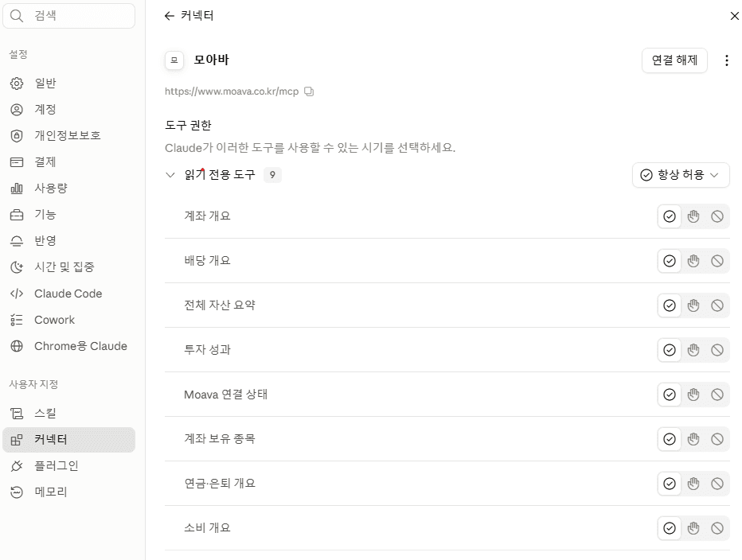Block the 소비 개요 tool

(717, 528)
